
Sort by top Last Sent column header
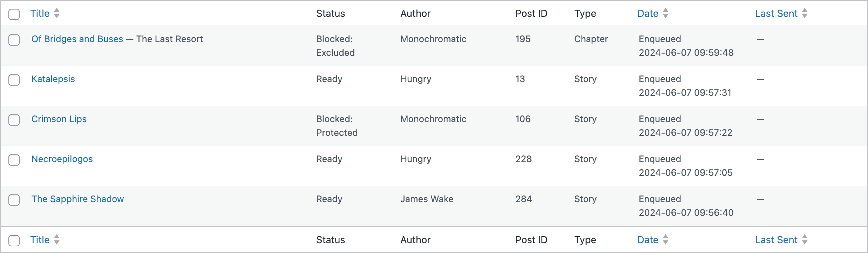pos(776,13)
